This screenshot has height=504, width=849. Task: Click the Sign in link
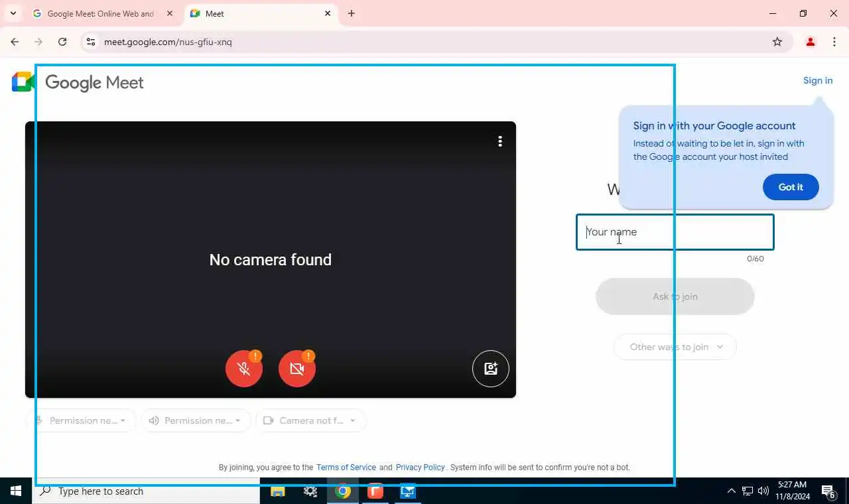point(818,80)
